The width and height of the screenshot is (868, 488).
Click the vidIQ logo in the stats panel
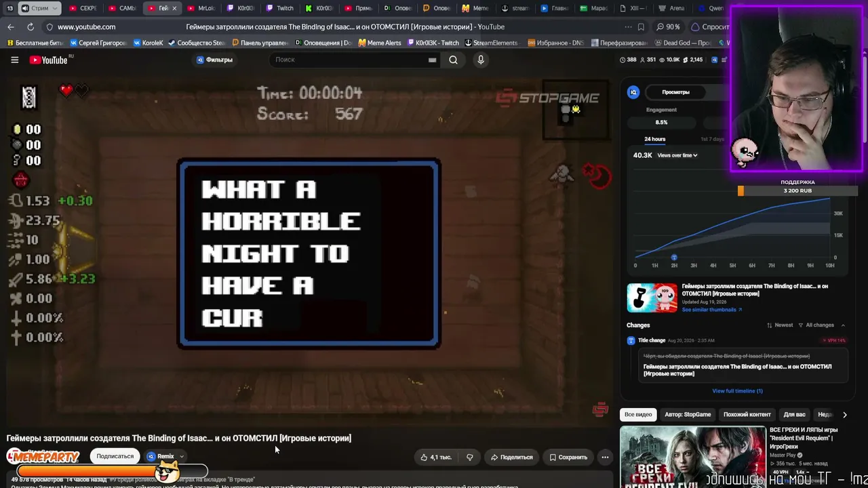(x=633, y=92)
